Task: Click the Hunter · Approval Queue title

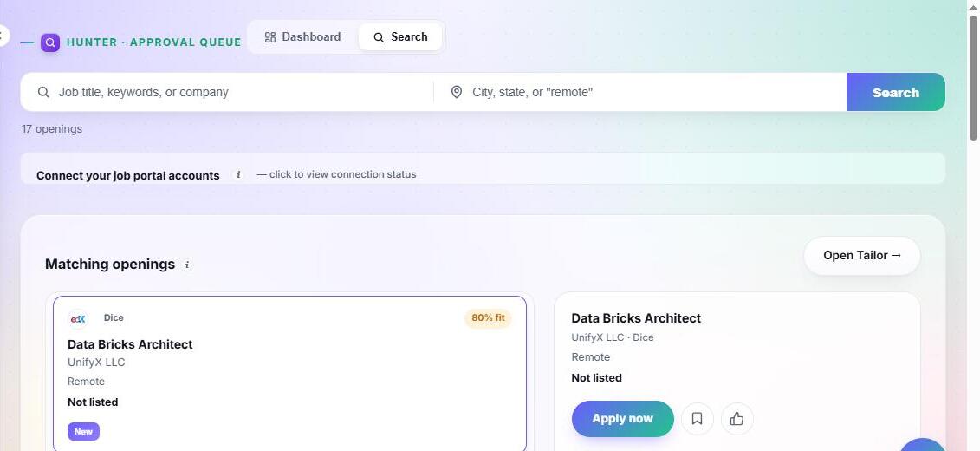Action: pyautogui.click(x=153, y=42)
